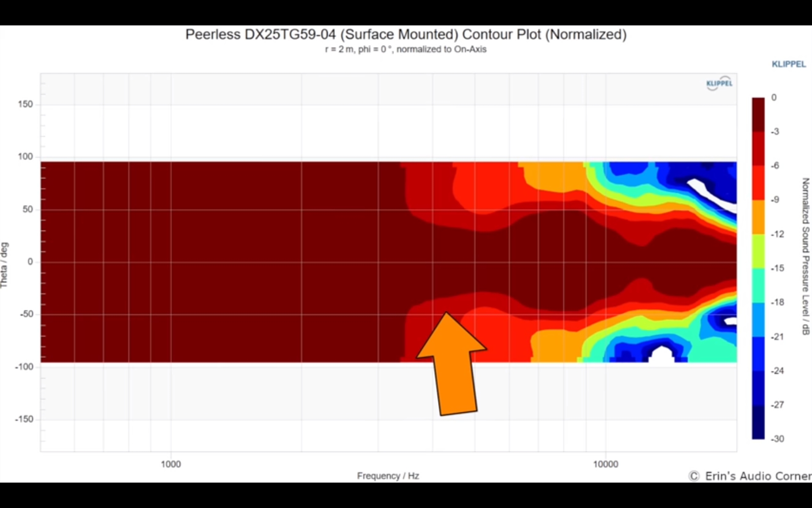Click the 'Frequency / Hz' axis label
The image size is (812, 508).
tap(388, 476)
